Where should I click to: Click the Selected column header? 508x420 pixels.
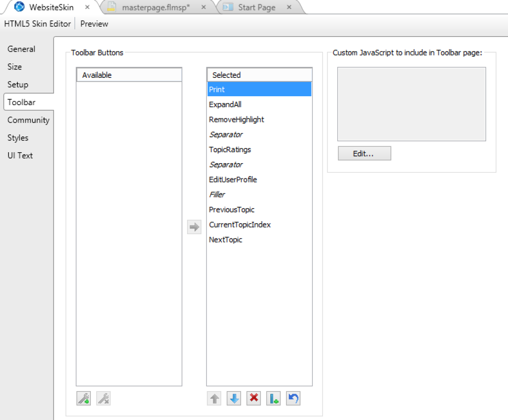(259, 75)
